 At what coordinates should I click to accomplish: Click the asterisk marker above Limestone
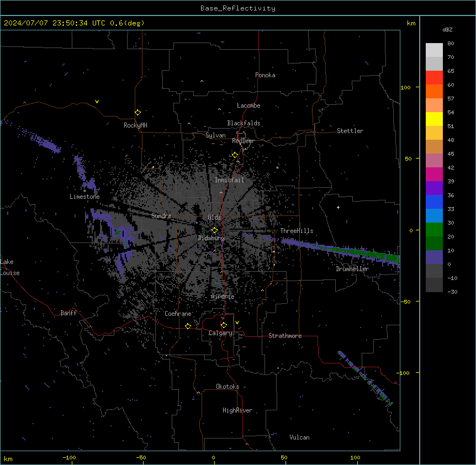[x=84, y=191]
